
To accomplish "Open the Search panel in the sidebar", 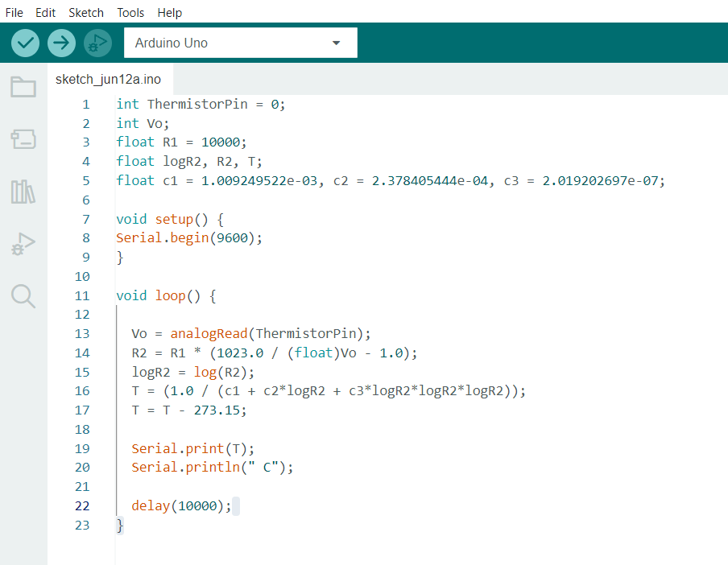I will click(x=23, y=296).
